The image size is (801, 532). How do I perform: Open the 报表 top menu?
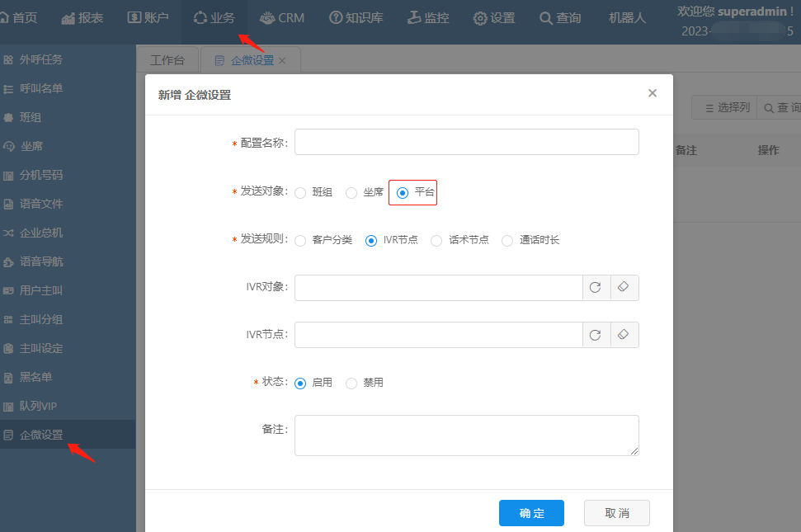click(82, 18)
